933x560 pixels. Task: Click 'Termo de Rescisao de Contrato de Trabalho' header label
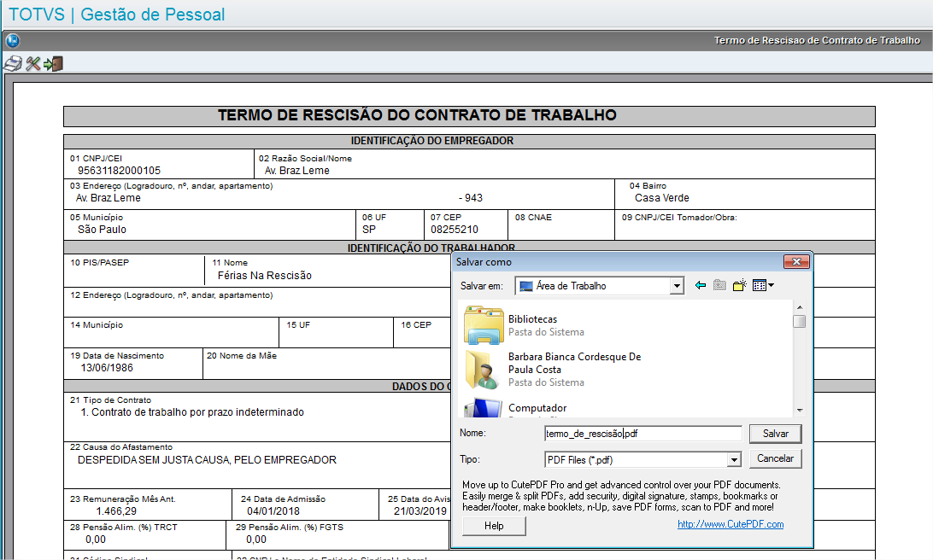[x=817, y=40]
